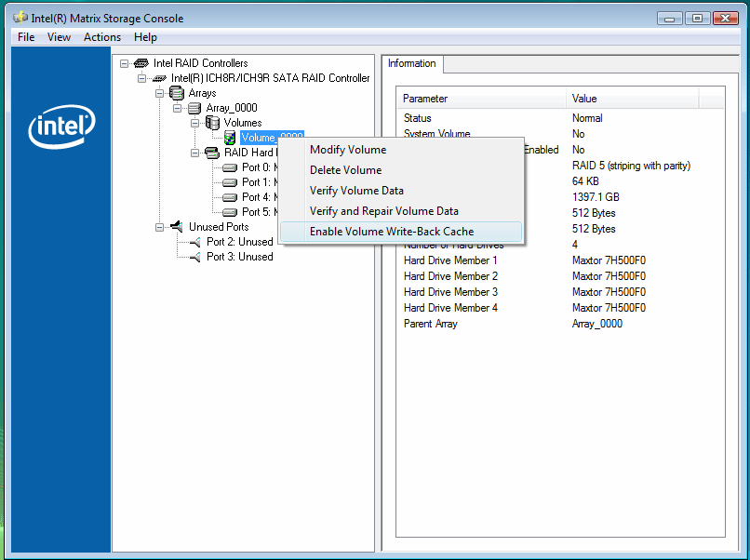Maximize the Matrix Storage Console window
Image resolution: width=750 pixels, height=560 pixels.
click(x=697, y=19)
